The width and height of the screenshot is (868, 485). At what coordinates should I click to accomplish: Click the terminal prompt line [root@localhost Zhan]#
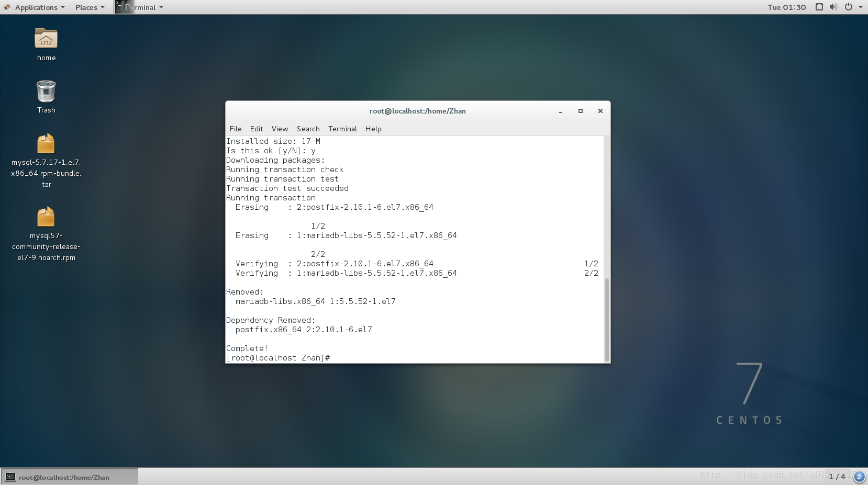click(x=278, y=358)
